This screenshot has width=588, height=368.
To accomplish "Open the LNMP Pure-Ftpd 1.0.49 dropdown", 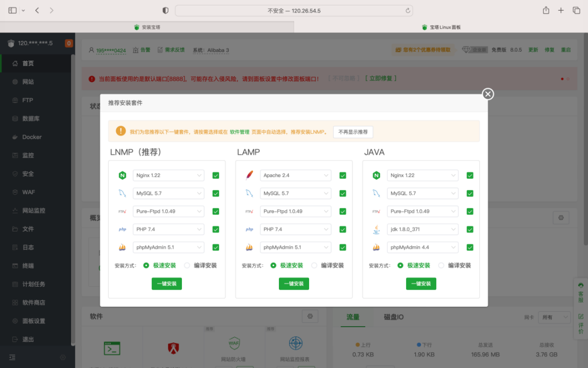I will [x=169, y=211].
